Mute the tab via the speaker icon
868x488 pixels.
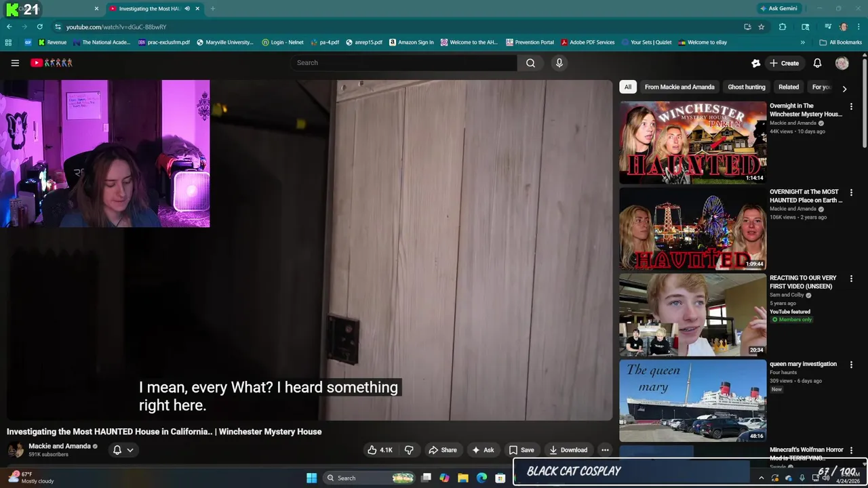[187, 9]
